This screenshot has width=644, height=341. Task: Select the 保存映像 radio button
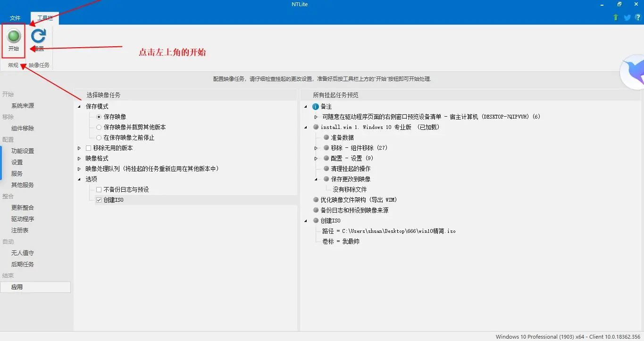pos(99,117)
